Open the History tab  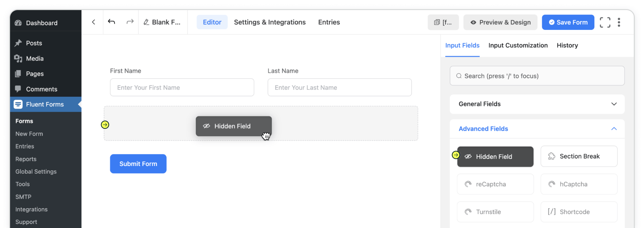567,45
